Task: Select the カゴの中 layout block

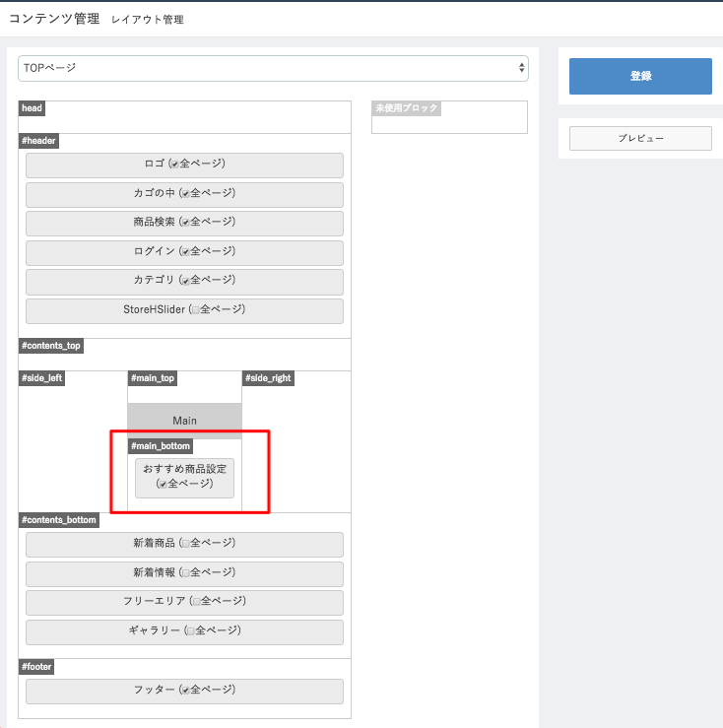Action: click(x=184, y=194)
